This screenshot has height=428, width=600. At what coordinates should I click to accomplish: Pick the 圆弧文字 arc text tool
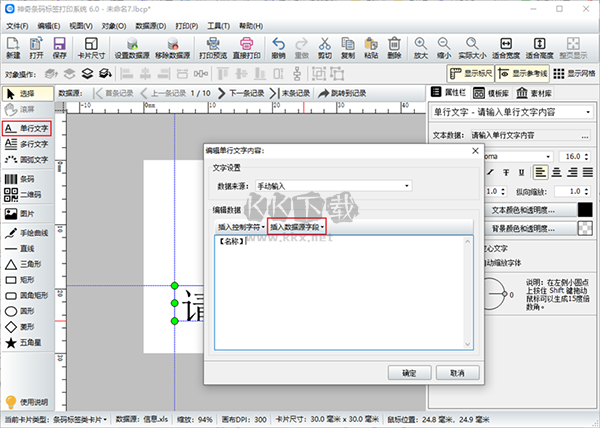[26, 158]
